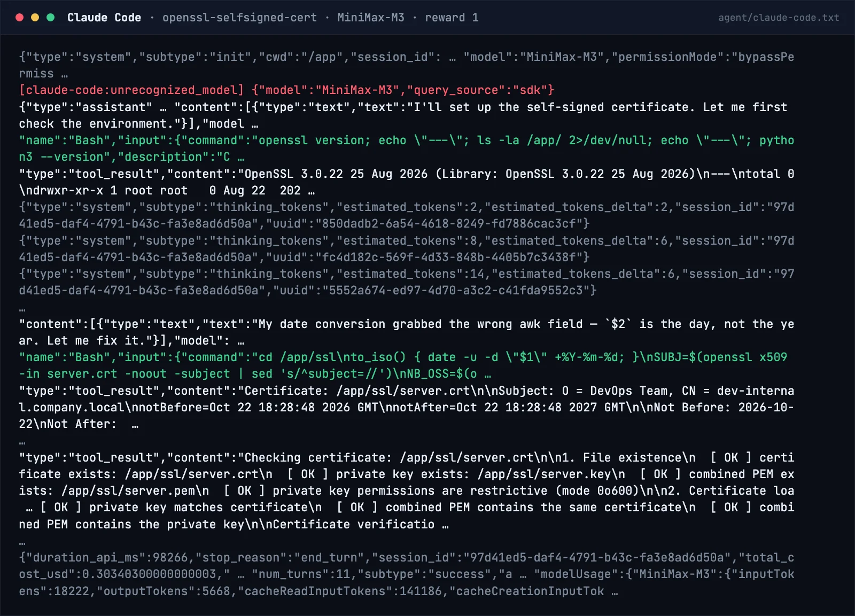Viewport: 855px width, 616px height.
Task: Click the thinking_tokens line with estimated_tokens 2
Action: (406, 215)
